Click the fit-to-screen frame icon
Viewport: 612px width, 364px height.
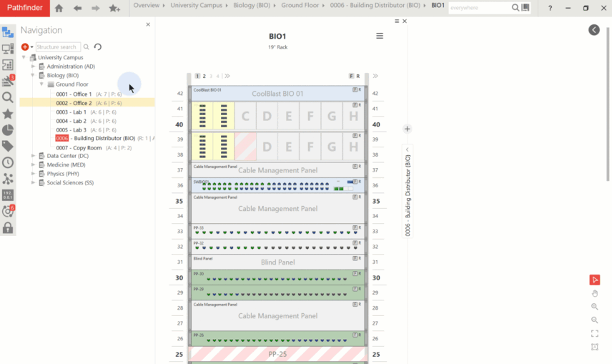point(595,333)
